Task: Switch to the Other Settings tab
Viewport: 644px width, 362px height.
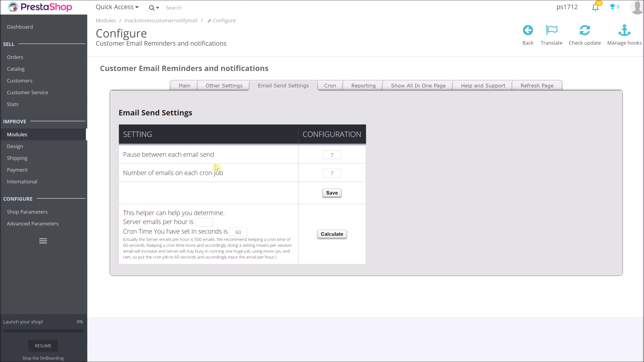Action: pos(224,86)
